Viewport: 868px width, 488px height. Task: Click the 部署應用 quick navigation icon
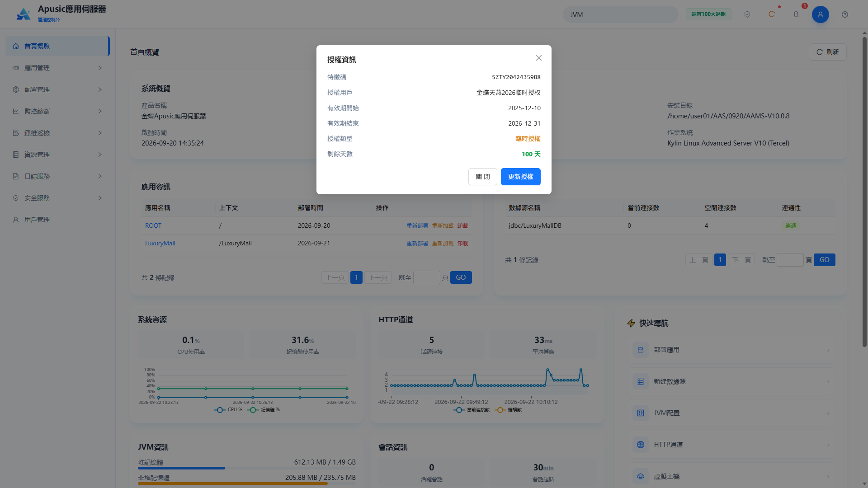(641, 350)
